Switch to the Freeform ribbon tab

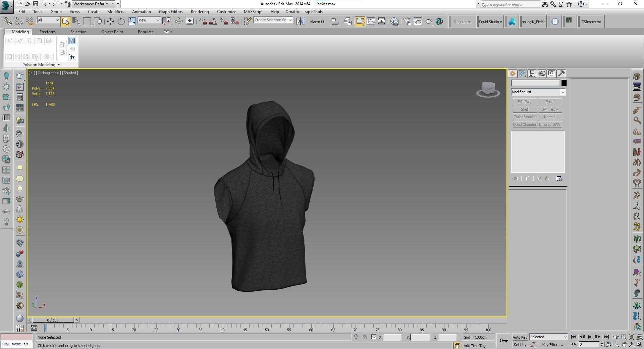coord(48,32)
